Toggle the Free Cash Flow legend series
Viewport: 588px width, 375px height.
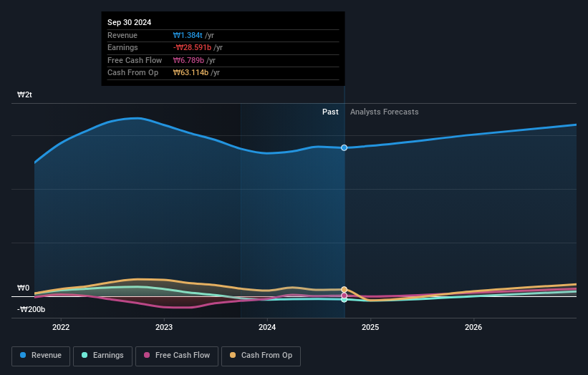pos(177,356)
